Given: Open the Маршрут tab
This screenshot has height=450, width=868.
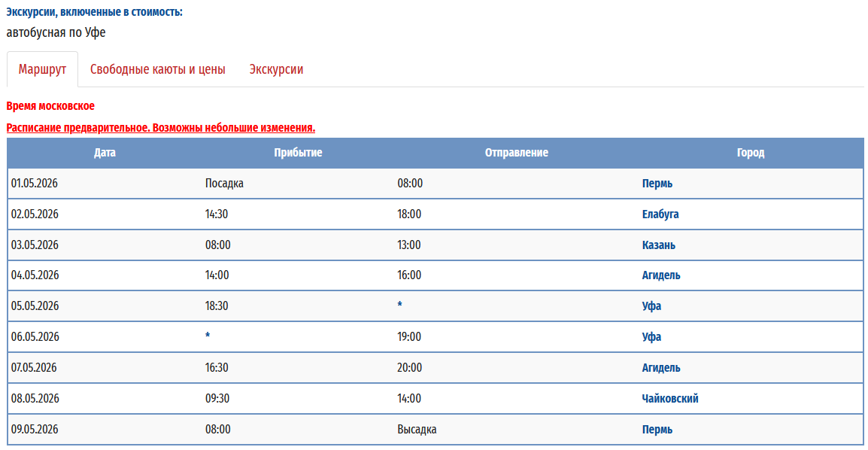Looking at the screenshot, I should pos(42,69).
